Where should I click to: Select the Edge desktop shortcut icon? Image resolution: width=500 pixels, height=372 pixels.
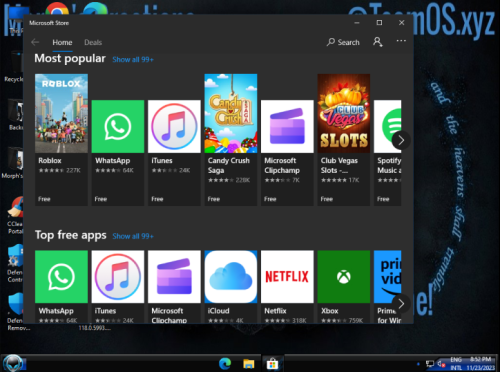[95, 9]
